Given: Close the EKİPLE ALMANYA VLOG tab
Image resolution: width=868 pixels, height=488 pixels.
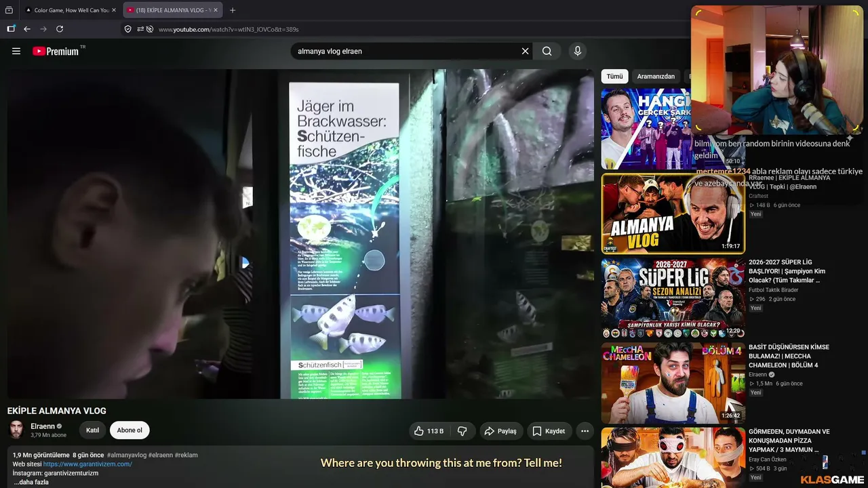Looking at the screenshot, I should click(x=216, y=10).
